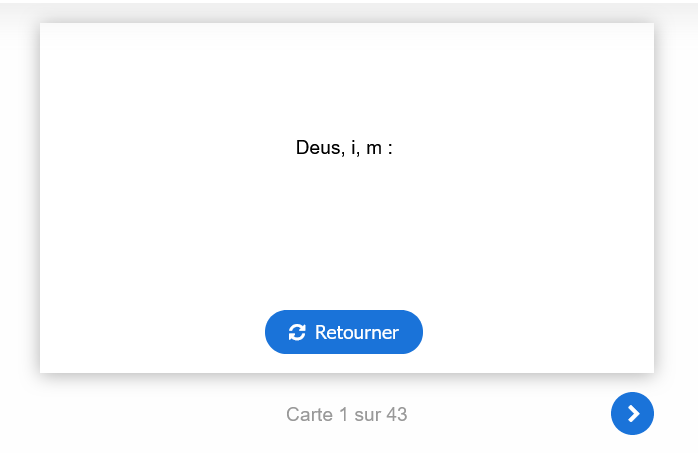Click the Retourner button
This screenshot has width=698, height=453.
pos(344,332)
